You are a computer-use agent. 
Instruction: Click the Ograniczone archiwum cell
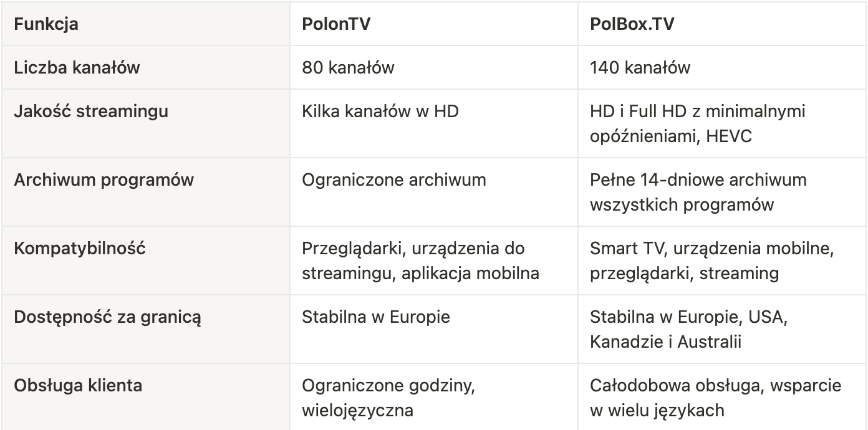click(x=393, y=180)
